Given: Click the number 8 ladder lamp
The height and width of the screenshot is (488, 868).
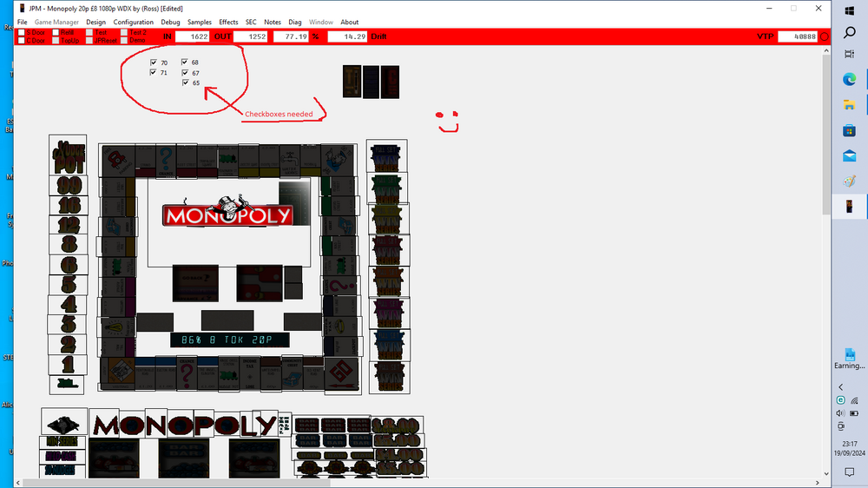Looking at the screenshot, I should (69, 244).
